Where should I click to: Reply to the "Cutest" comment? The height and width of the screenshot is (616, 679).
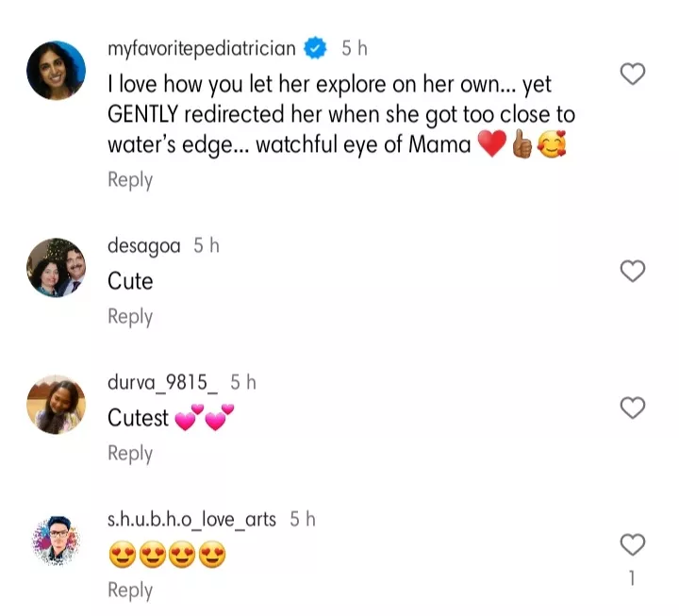[x=130, y=454]
